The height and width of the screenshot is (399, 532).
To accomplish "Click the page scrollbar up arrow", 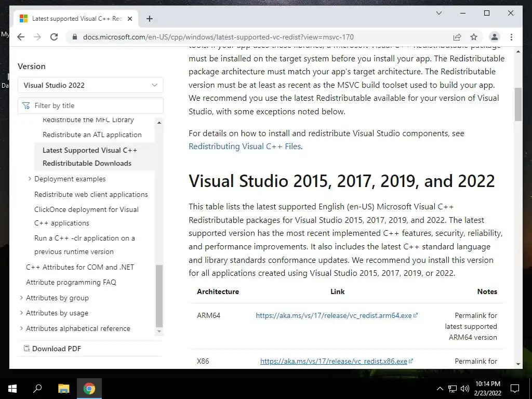I will pyautogui.click(x=518, y=51).
